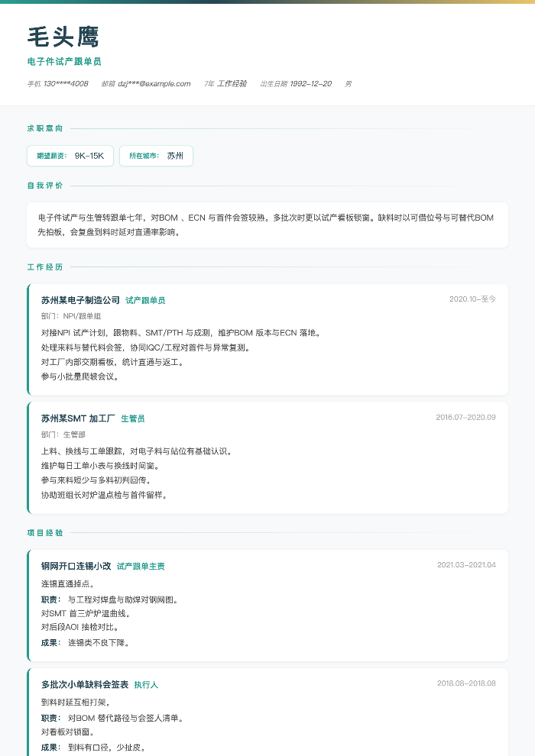Click the project role 执行人
The height and width of the screenshot is (756, 535).
point(146,685)
